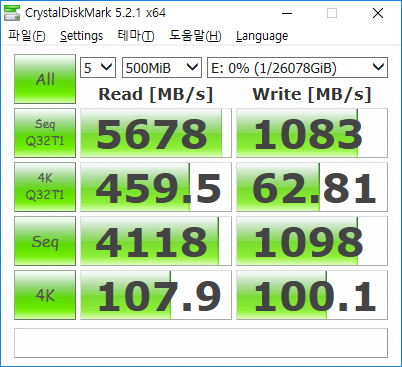Viewport: 402px width, 367px height.
Task: Run the 4K benchmark button
Action: (45, 295)
